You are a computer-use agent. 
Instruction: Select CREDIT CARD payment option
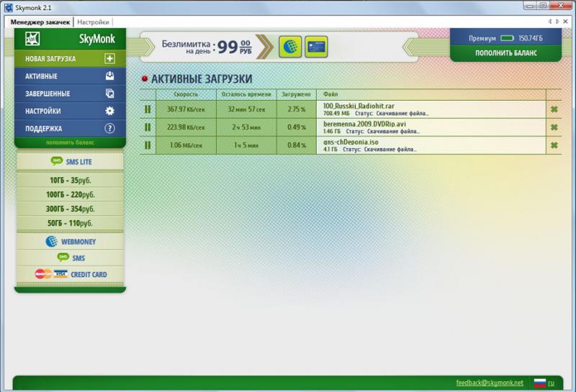tap(70, 274)
